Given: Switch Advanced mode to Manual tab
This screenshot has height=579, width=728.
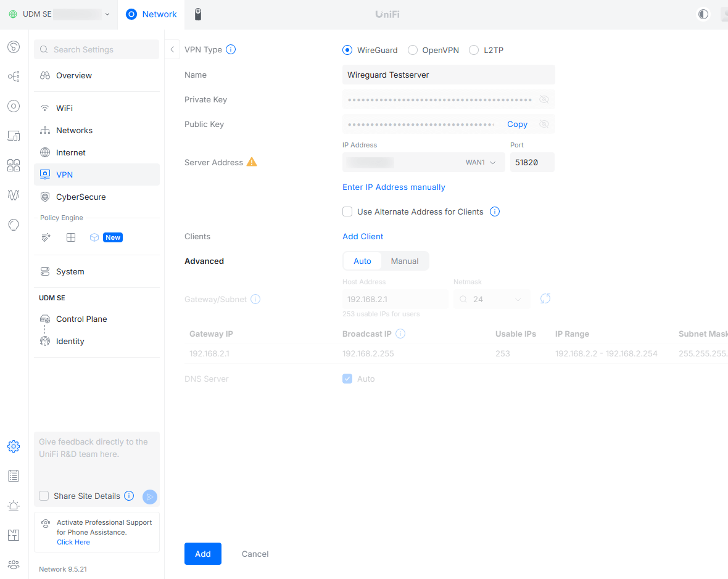Looking at the screenshot, I should point(405,261).
